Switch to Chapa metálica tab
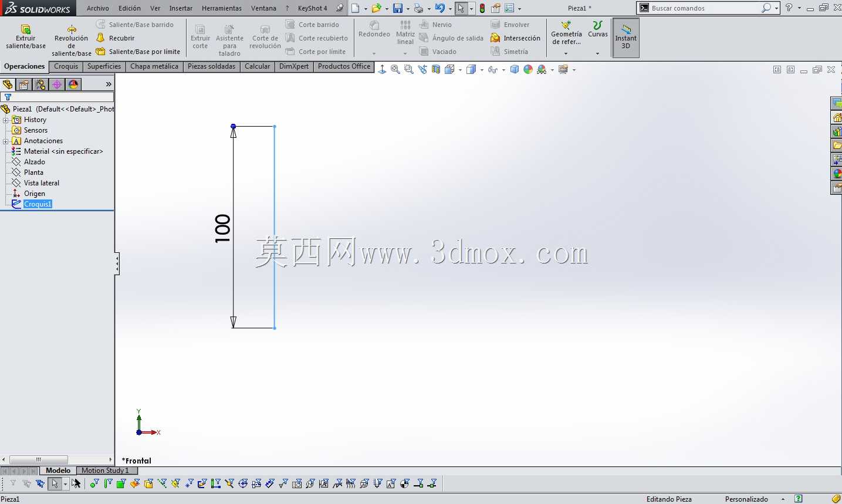Image resolution: width=842 pixels, height=504 pixels. (x=154, y=66)
